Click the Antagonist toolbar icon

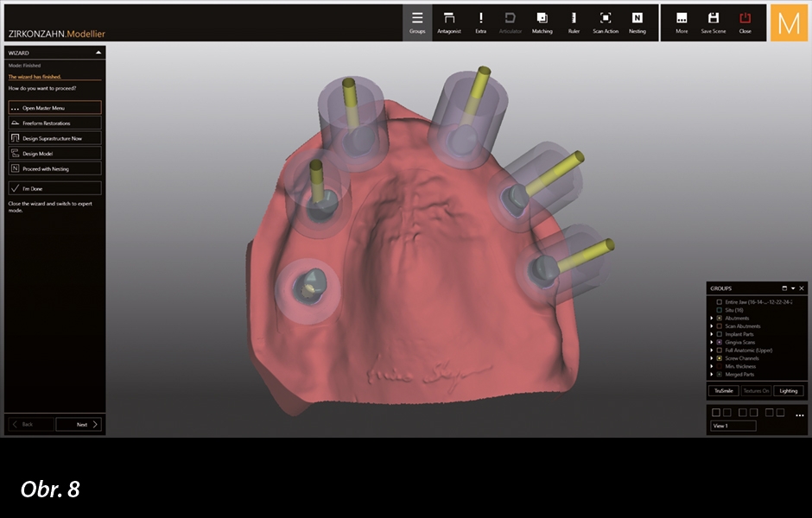tap(449, 22)
